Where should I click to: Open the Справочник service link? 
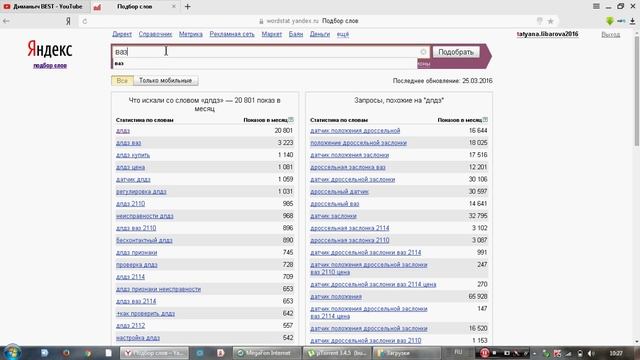(x=155, y=34)
